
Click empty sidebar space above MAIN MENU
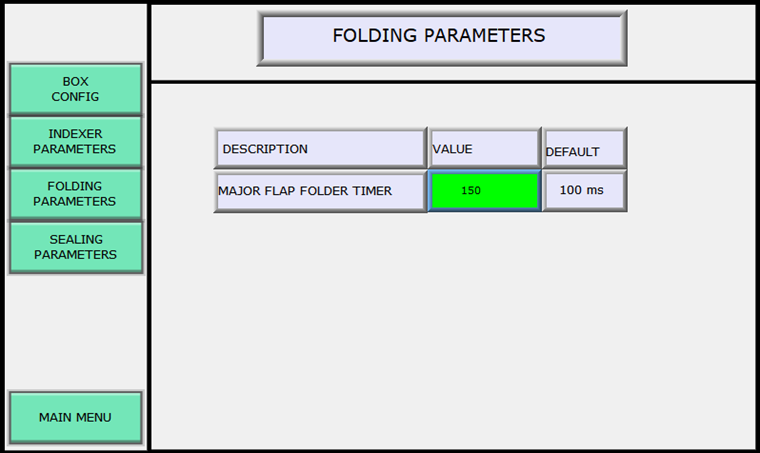click(75, 330)
